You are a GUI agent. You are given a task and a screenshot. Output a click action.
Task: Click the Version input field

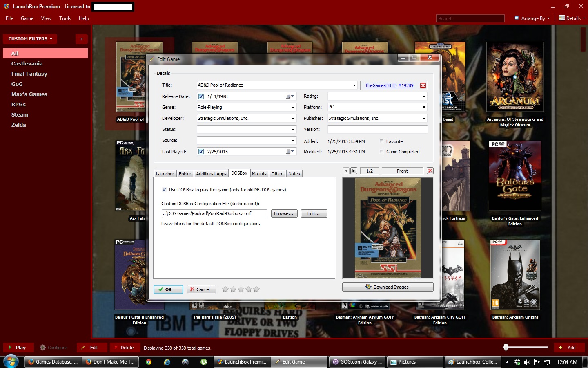click(377, 130)
